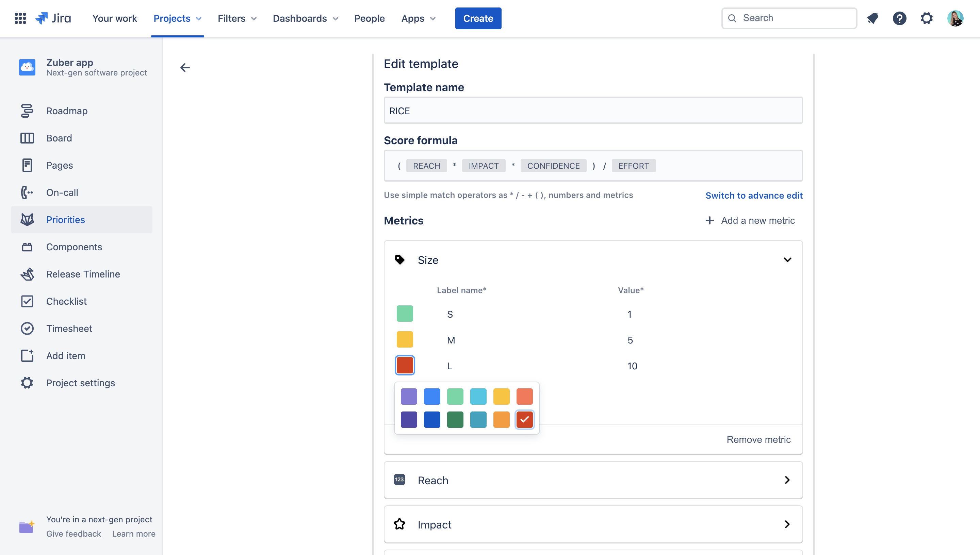The height and width of the screenshot is (555, 980).
Task: Click Switch to advance edit link
Action: point(753,196)
